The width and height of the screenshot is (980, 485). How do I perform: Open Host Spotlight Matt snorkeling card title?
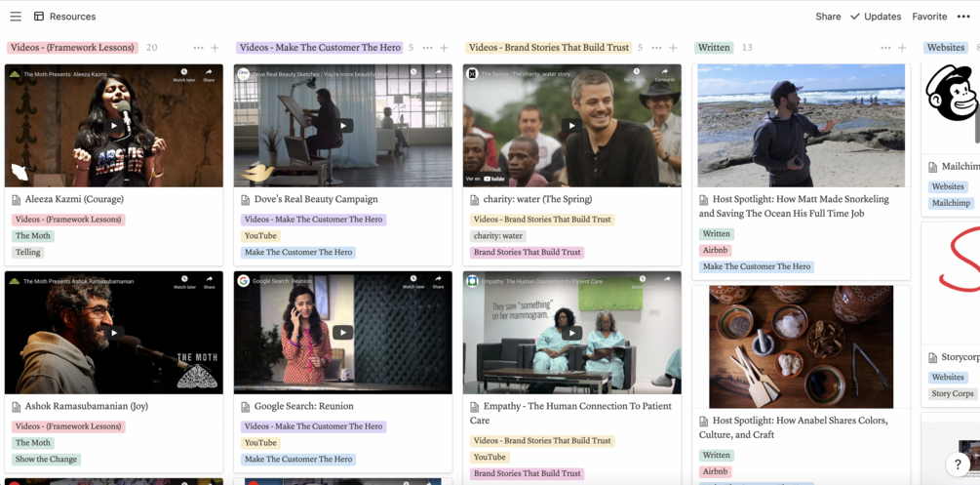(795, 207)
